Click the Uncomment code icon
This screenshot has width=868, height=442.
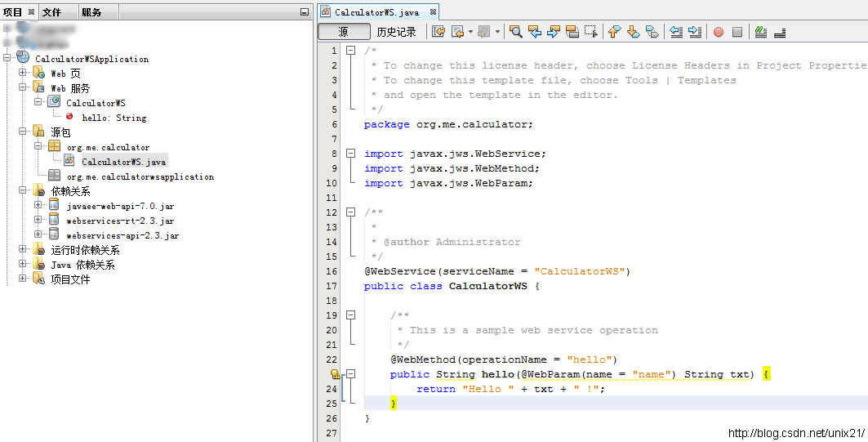(x=780, y=32)
